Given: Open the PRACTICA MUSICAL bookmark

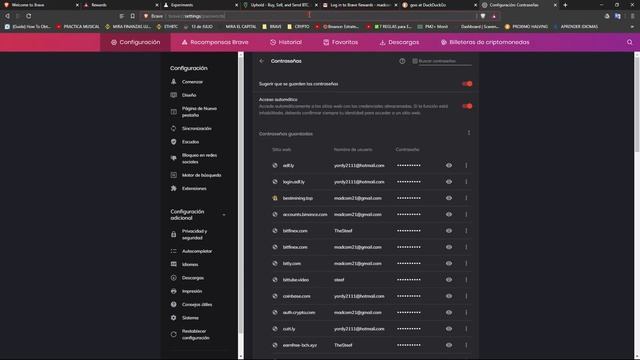Looking at the screenshot, I should pos(78,27).
